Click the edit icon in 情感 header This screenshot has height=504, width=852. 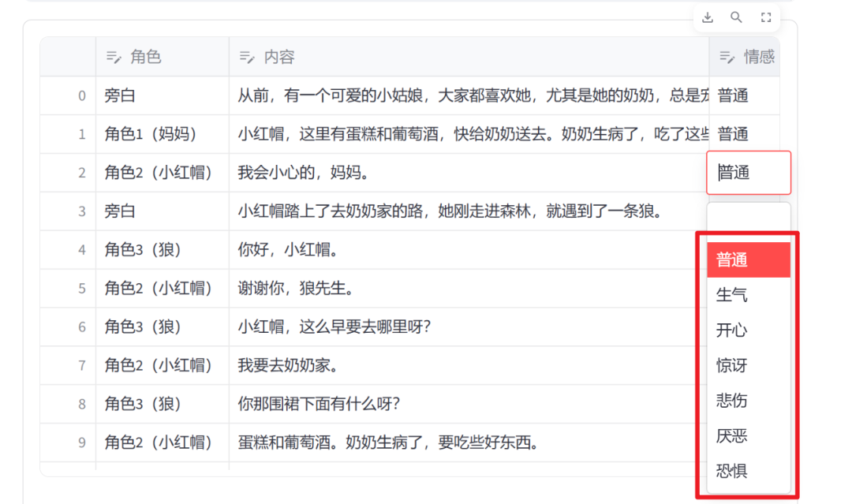point(727,57)
